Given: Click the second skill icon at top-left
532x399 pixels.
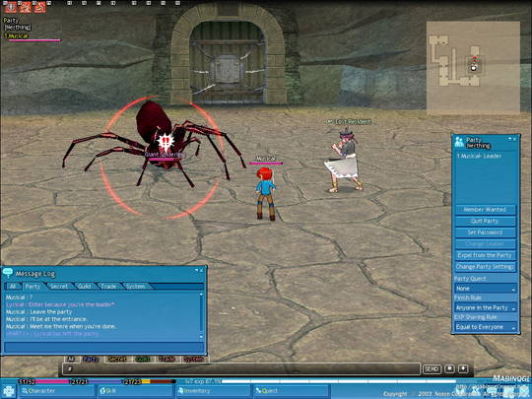Looking at the screenshot, I should 25,7.
